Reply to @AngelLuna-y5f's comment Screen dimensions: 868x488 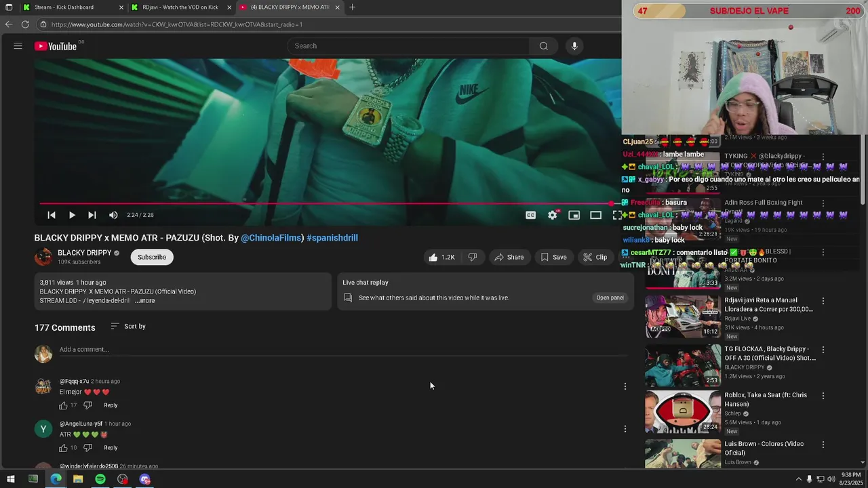coord(111,448)
